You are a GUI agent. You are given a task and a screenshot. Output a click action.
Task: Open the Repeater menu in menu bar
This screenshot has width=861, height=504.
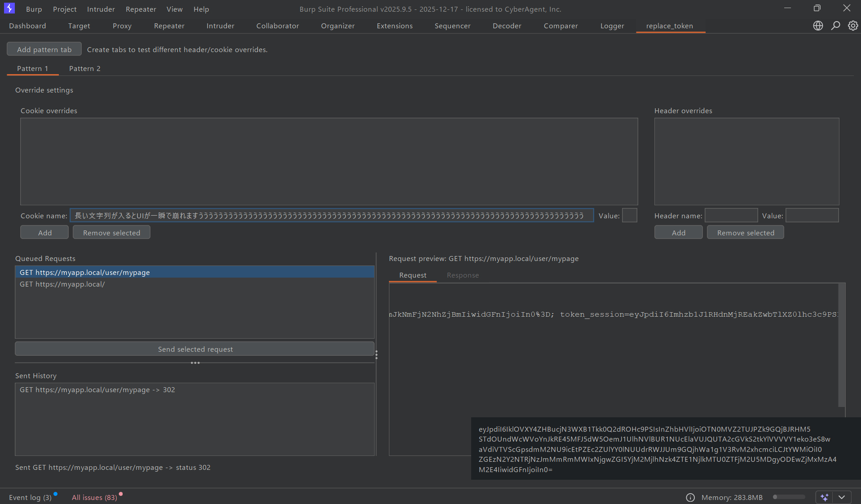click(141, 9)
